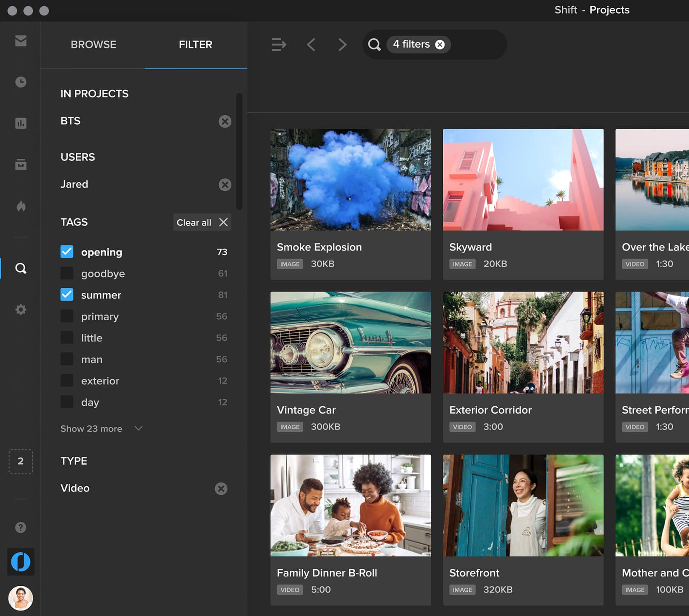Select the search icon in sidebar
689x616 pixels.
[20, 268]
